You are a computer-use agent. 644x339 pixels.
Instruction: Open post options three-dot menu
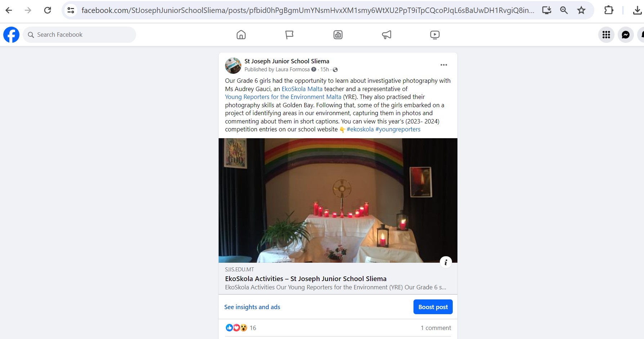tap(444, 65)
